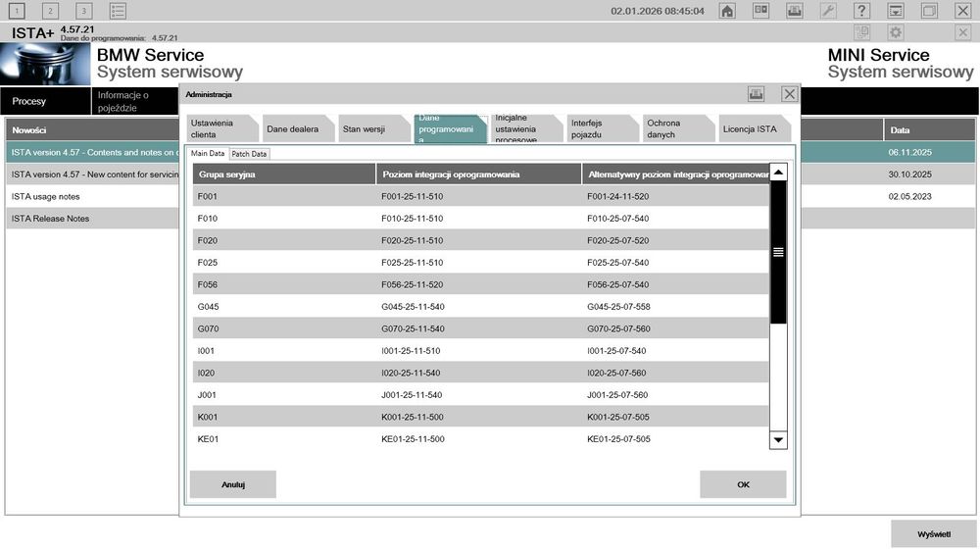Viewport: 980px width, 552px height.
Task: Select the G045 series row
Action: pos(480,306)
